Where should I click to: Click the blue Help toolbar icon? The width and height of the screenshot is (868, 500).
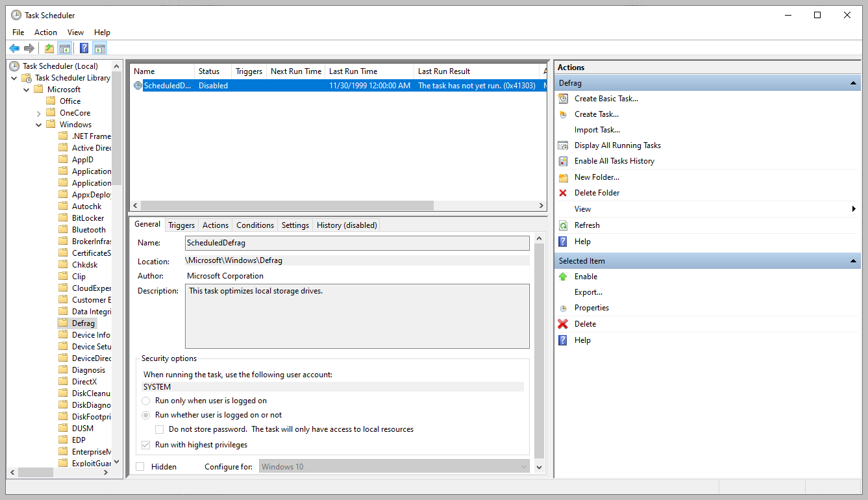click(x=84, y=48)
